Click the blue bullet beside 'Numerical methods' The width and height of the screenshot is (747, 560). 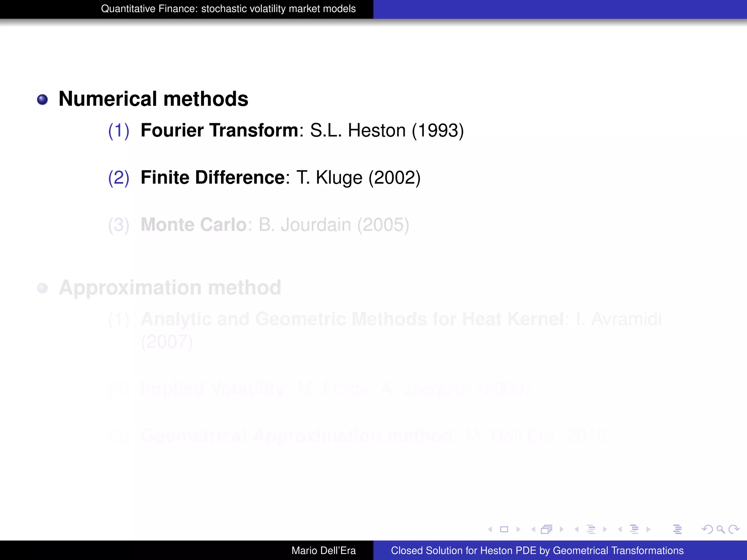point(43,100)
